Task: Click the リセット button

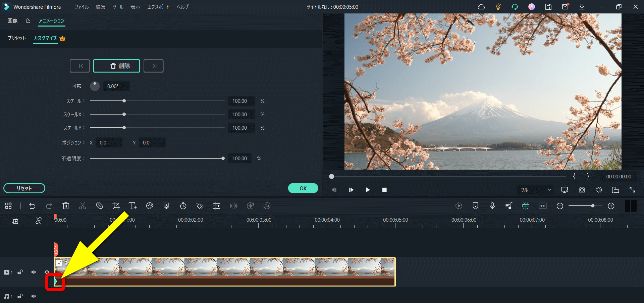Action: 24,188
